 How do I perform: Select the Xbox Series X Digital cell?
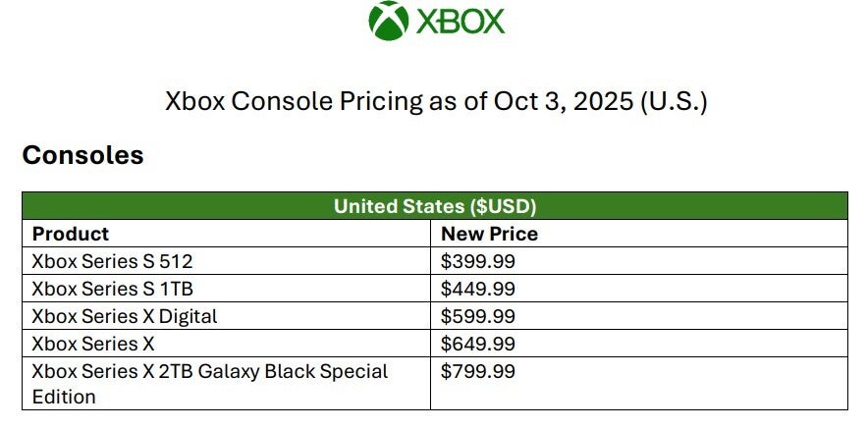226,316
